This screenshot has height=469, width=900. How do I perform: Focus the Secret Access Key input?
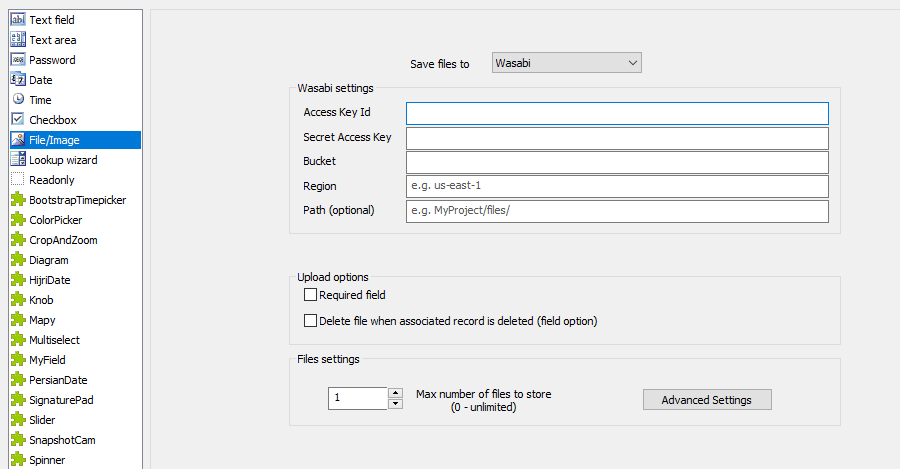click(x=617, y=138)
